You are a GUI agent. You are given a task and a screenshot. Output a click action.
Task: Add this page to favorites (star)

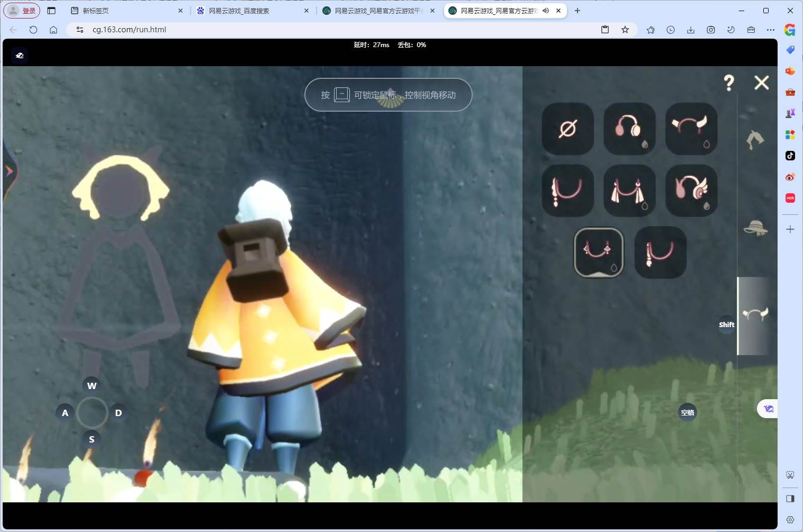(x=625, y=30)
